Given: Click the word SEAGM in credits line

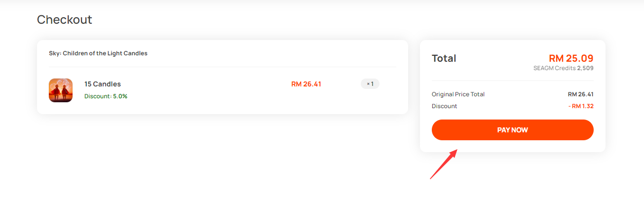Looking at the screenshot, I should tap(543, 68).
